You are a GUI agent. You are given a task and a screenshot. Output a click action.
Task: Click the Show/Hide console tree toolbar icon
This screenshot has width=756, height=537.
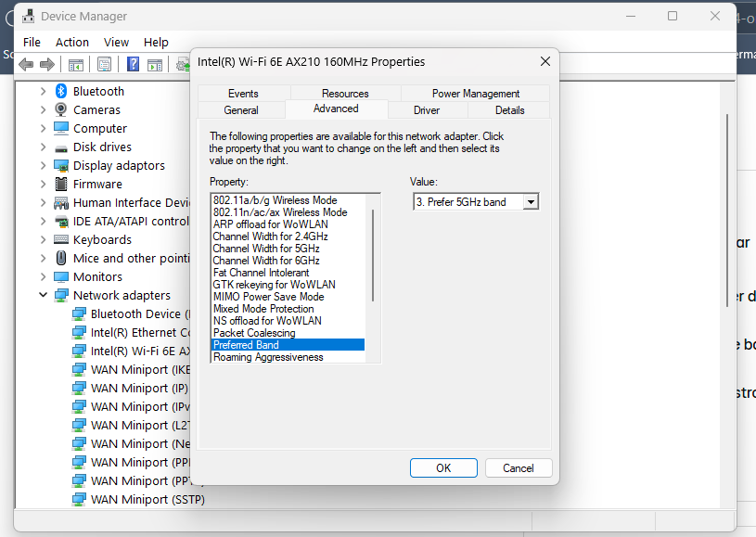coord(76,64)
